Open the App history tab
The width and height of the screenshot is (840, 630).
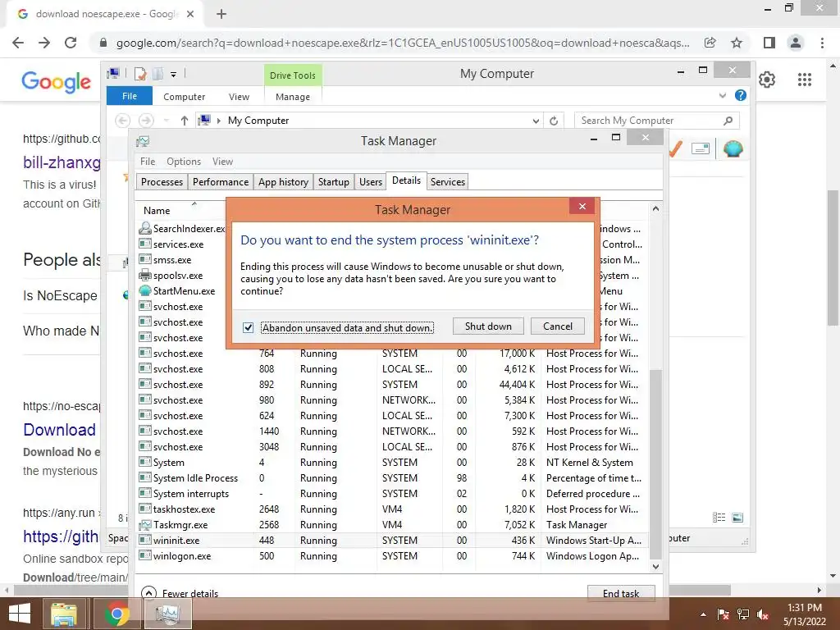283,182
